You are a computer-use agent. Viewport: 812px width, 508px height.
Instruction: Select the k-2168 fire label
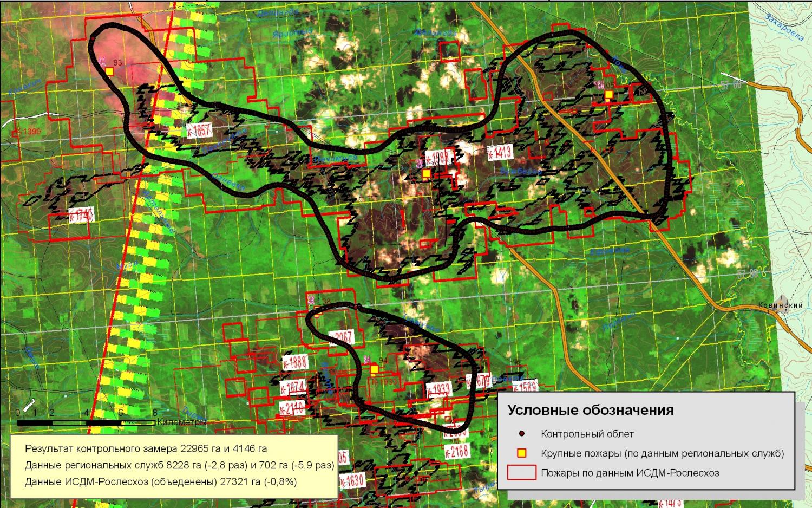[x=456, y=451]
